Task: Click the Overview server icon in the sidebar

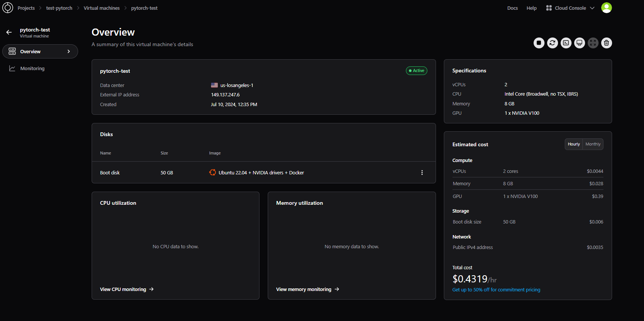Action: pos(12,51)
